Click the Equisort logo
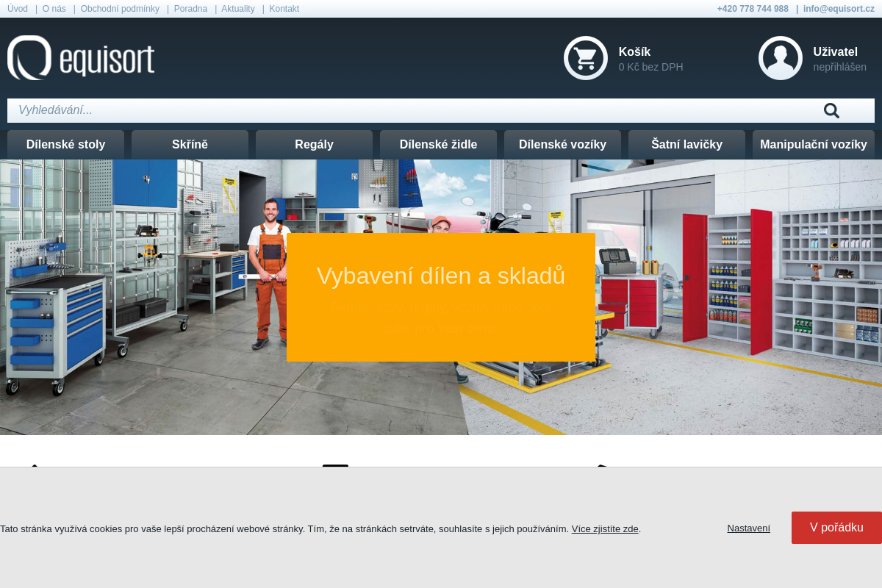The image size is (882, 588). (x=81, y=57)
